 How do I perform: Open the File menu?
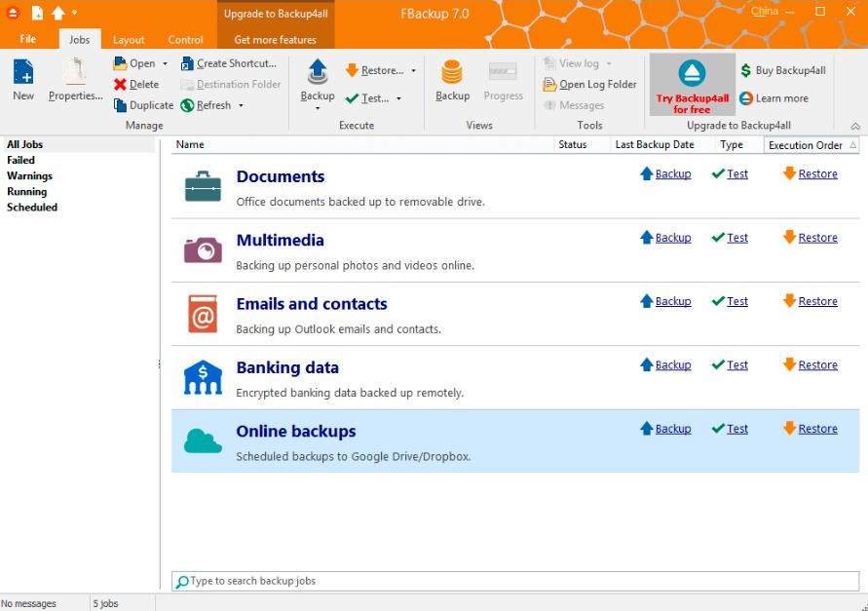(28, 40)
